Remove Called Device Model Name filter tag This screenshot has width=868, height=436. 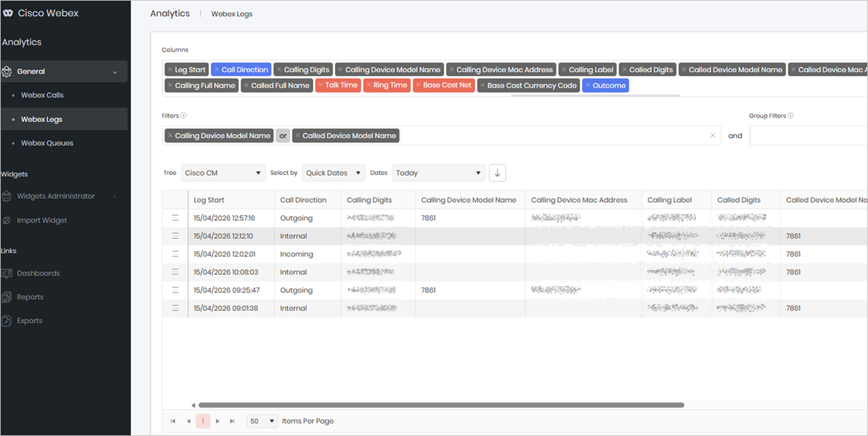[298, 135]
